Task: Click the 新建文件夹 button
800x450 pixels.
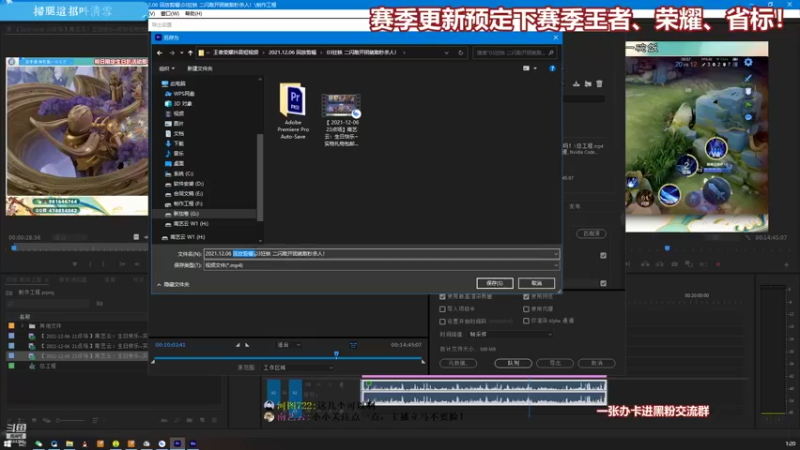Action: (199, 68)
